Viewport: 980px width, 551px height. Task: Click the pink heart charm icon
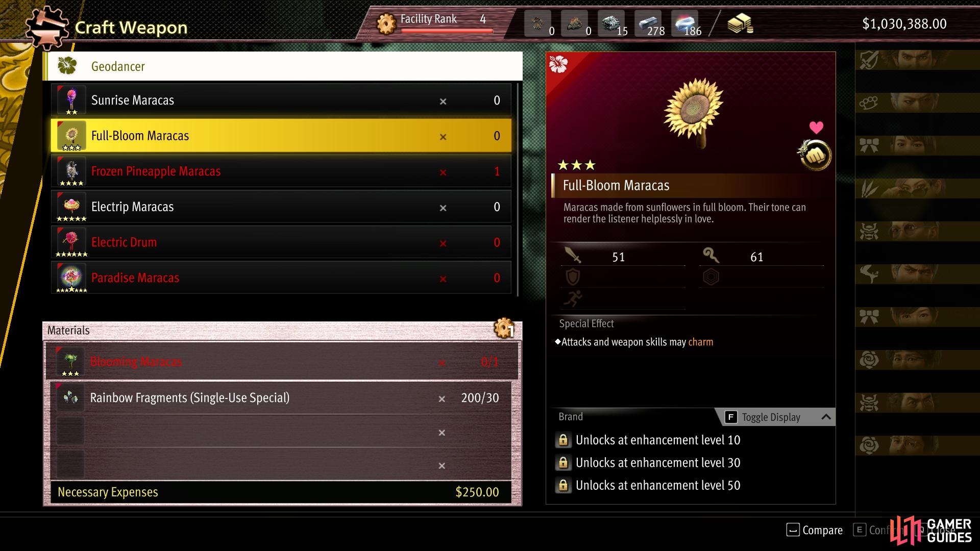click(816, 127)
